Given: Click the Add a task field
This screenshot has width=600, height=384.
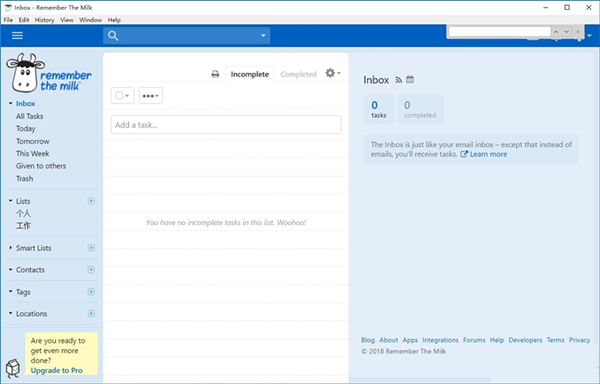Looking at the screenshot, I should point(226,125).
